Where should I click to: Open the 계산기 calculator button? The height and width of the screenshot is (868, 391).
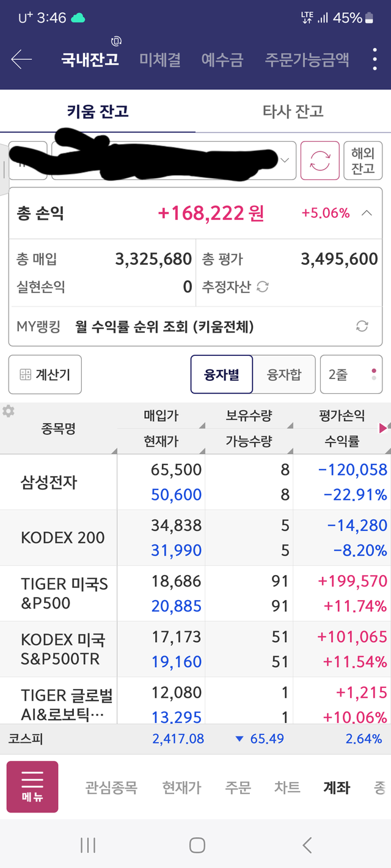(45, 374)
